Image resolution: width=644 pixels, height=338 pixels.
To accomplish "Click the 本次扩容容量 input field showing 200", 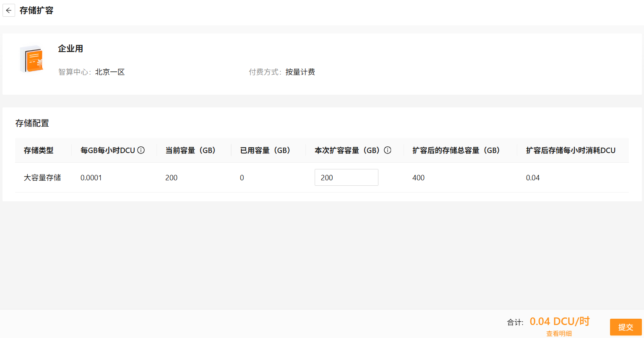I will pos(346,177).
